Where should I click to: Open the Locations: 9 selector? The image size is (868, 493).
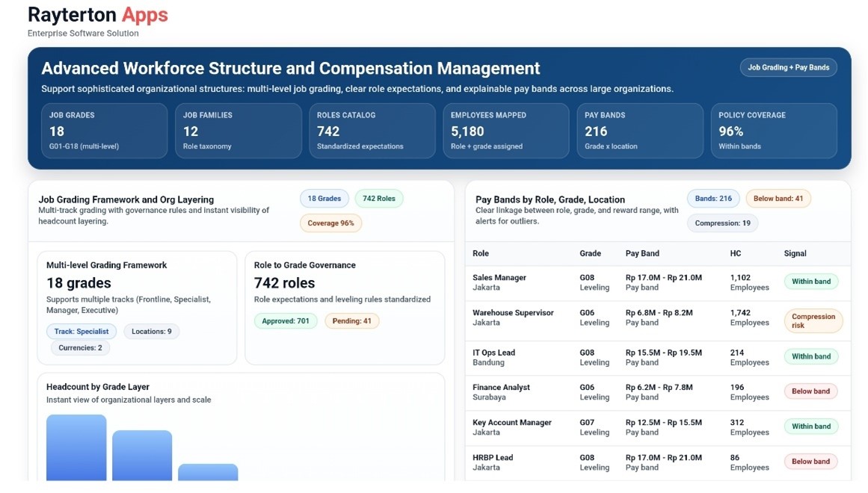coord(151,331)
